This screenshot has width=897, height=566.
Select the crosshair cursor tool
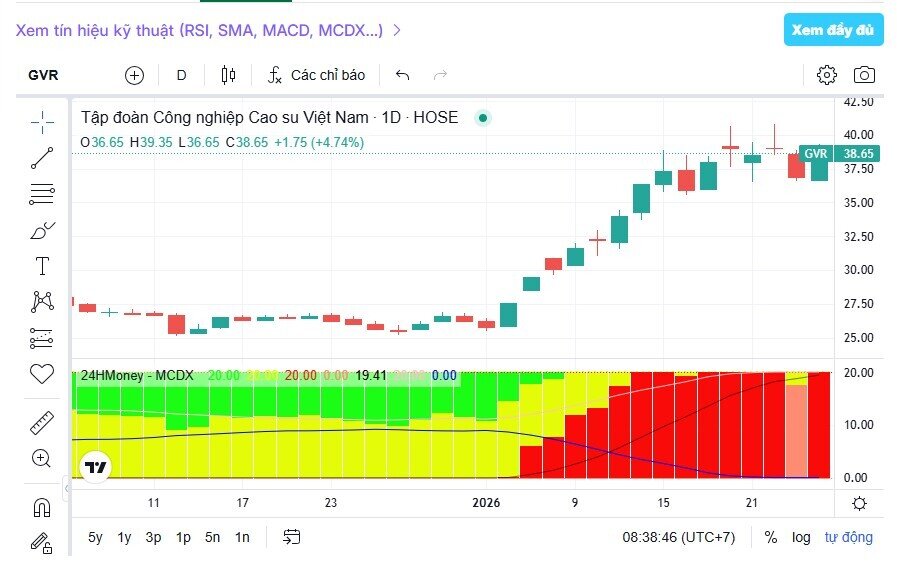(x=42, y=122)
